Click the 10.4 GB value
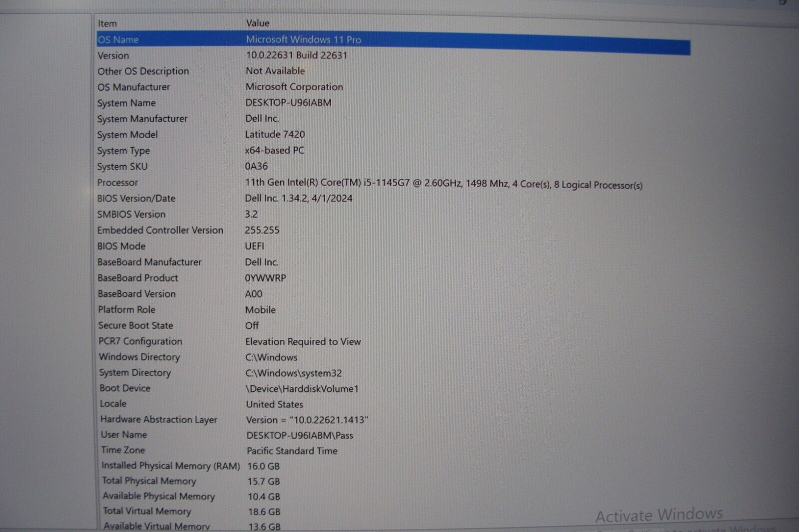Screen dimensions: 799x532 [x=264, y=497]
